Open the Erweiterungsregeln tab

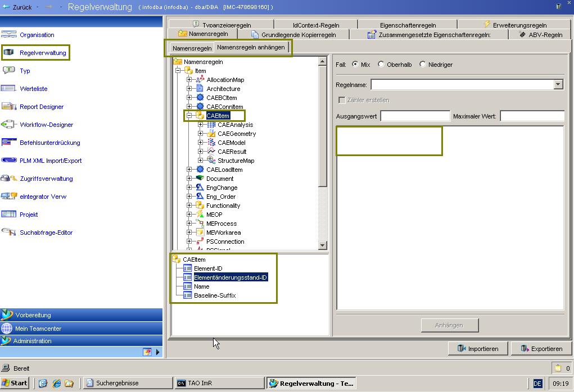(x=515, y=25)
